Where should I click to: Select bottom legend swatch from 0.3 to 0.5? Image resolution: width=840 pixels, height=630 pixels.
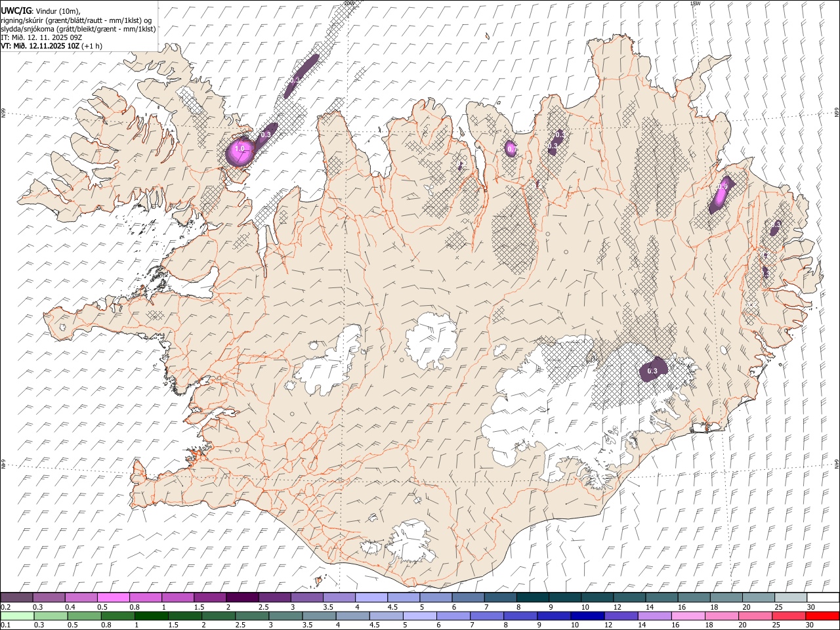click(x=51, y=616)
